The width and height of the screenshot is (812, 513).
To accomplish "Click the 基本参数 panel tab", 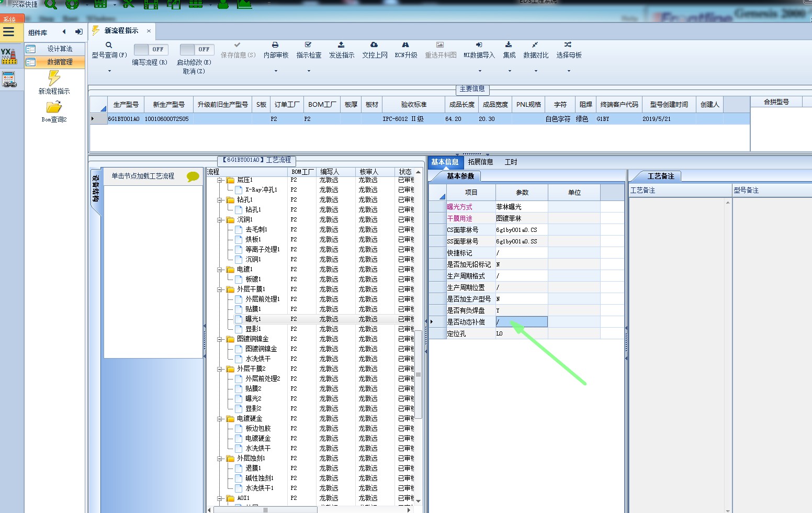I will (460, 176).
